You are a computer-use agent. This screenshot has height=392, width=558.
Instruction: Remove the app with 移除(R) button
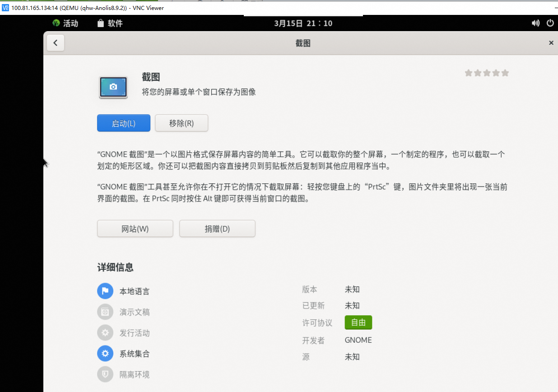[181, 123]
